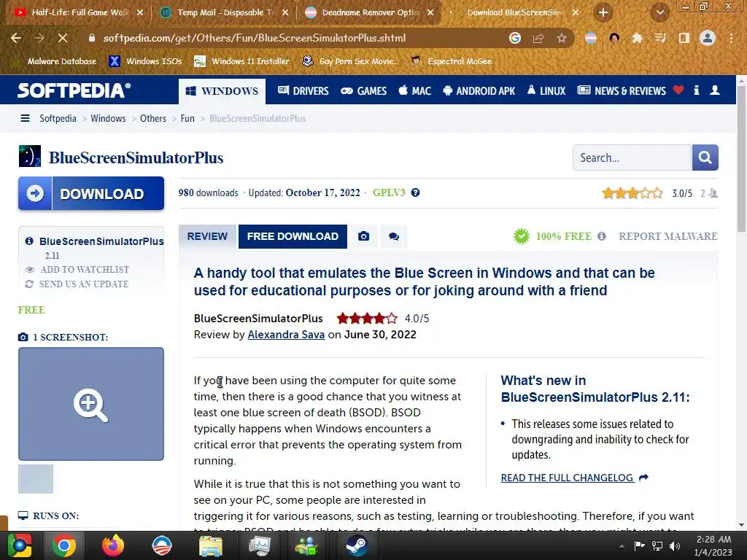Image resolution: width=747 pixels, height=560 pixels.
Task: Rate the program using yellow stars
Action: pos(632,192)
